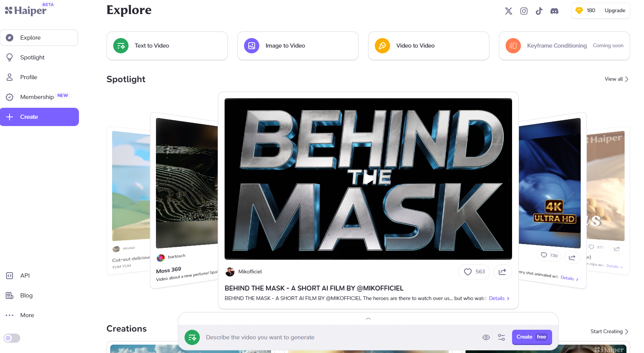
Task: Share the Behind the Mask video
Action: 503,272
